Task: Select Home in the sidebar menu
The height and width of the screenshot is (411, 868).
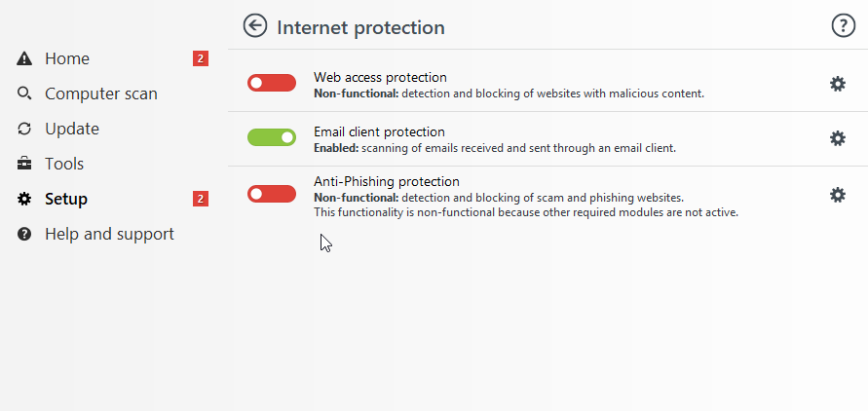Action: [x=67, y=58]
